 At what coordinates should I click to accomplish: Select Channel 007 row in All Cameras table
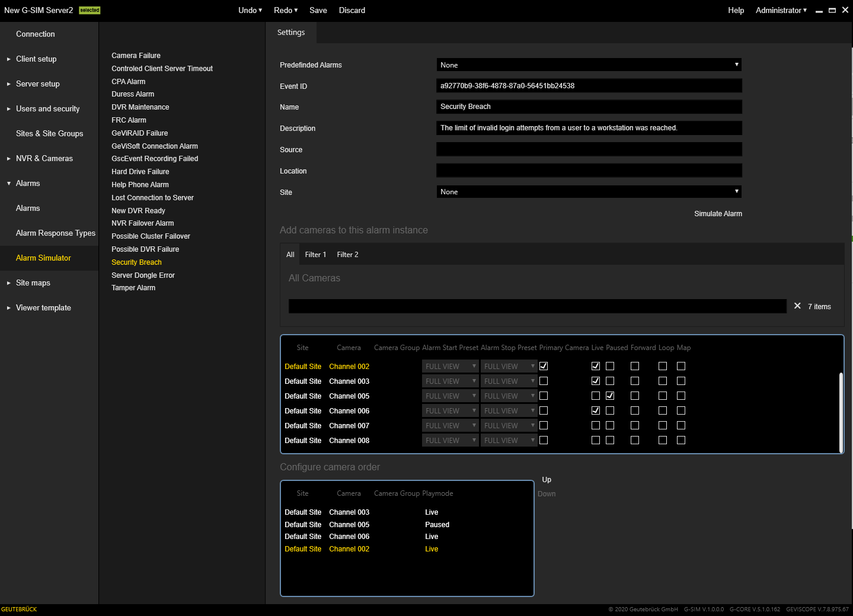[560, 425]
